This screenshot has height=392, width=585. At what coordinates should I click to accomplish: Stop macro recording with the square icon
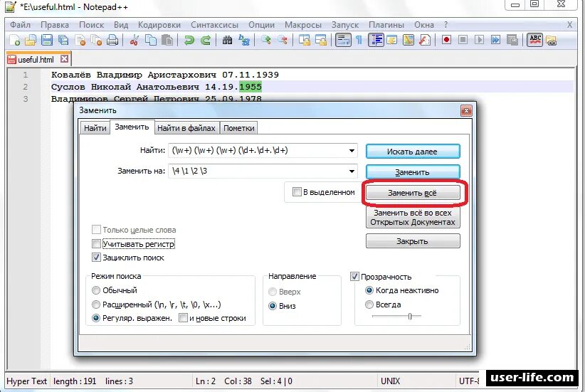[463, 40]
